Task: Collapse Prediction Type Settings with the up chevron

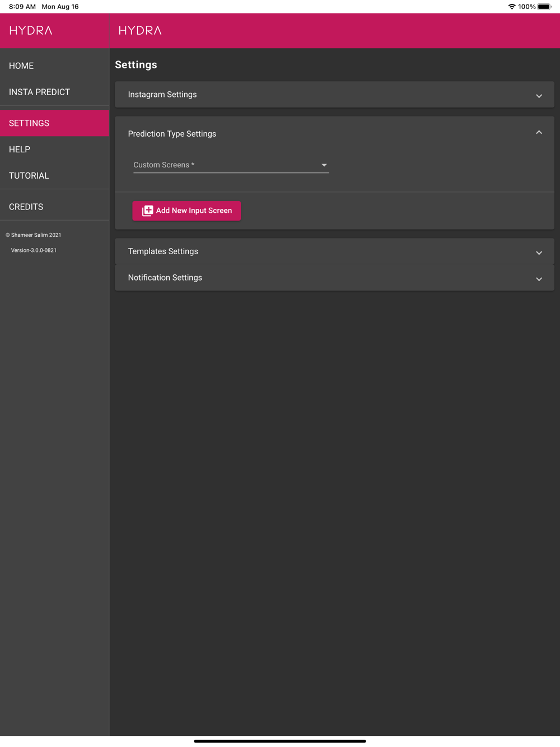Action: [539, 133]
